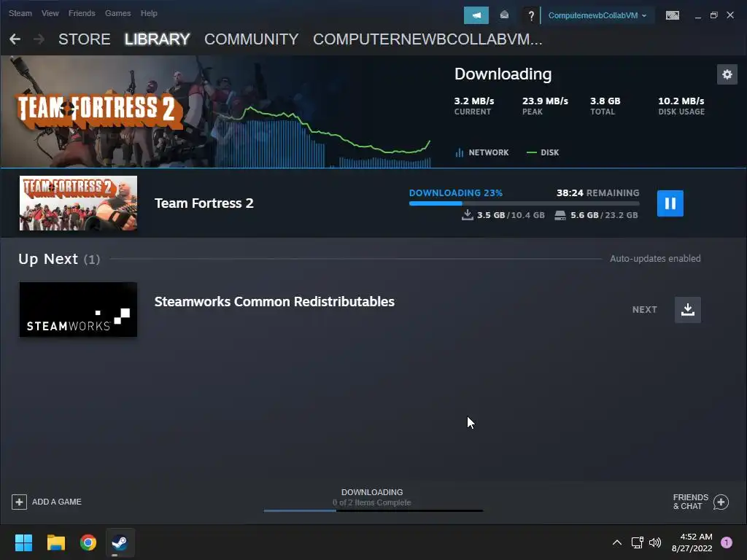Screen dimensions: 747x560
Task: Open the View menu
Action: coord(50,13)
